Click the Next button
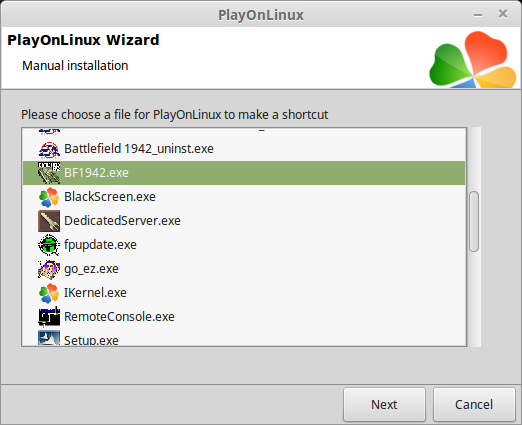 [384, 405]
